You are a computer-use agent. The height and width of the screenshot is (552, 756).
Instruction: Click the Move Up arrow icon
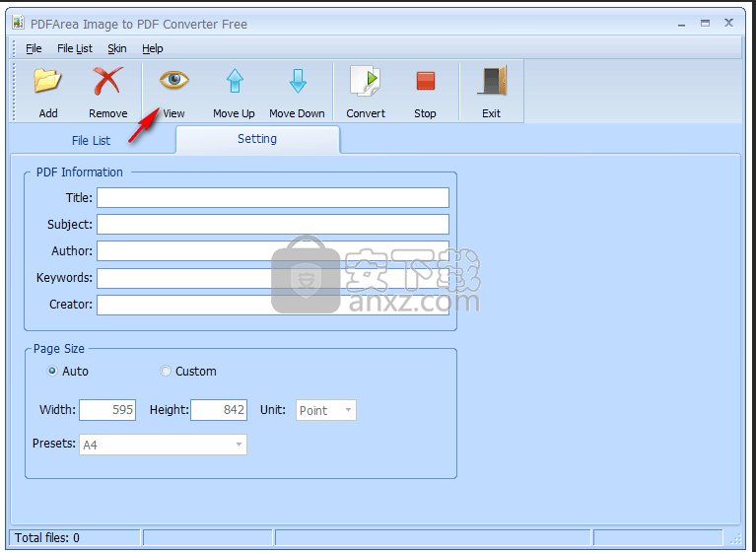(235, 81)
